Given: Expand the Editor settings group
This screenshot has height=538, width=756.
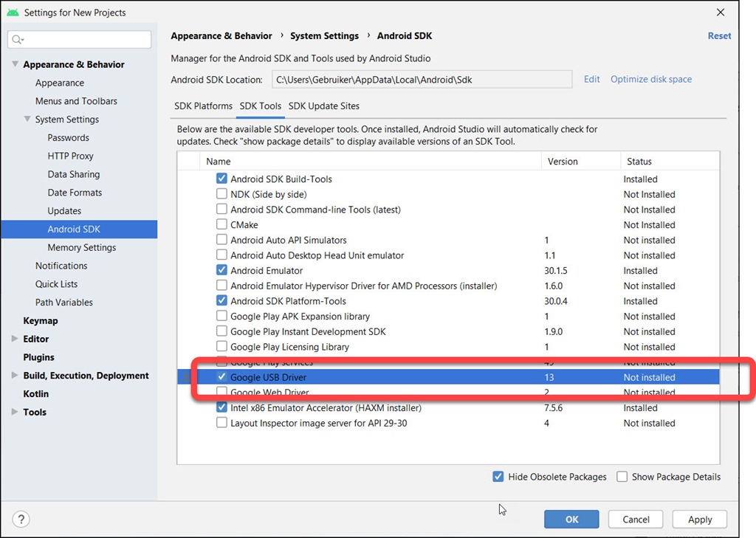Looking at the screenshot, I should tap(15, 339).
